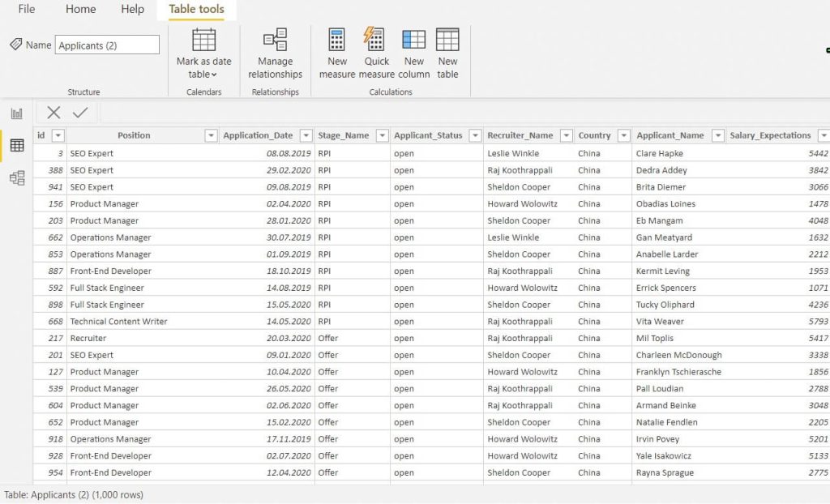
Task: Select the Position column header
Action: (x=134, y=135)
